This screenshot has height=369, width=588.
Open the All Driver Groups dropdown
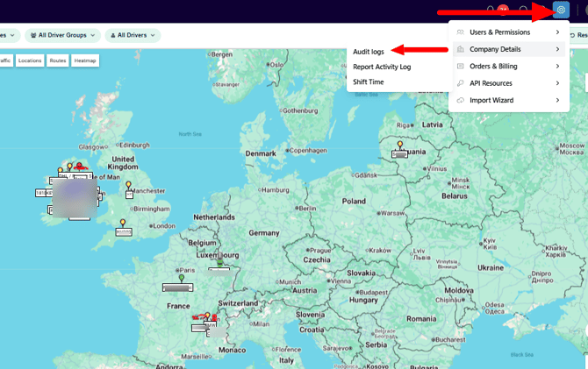click(x=62, y=35)
